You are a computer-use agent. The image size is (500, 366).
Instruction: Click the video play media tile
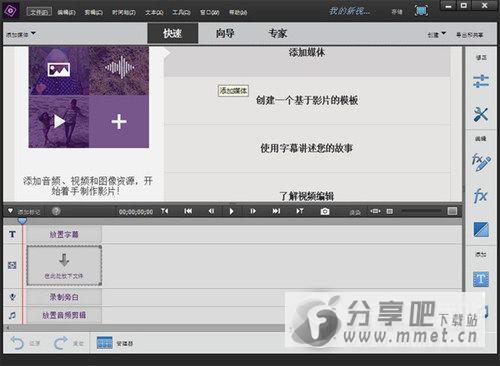pos(59,122)
